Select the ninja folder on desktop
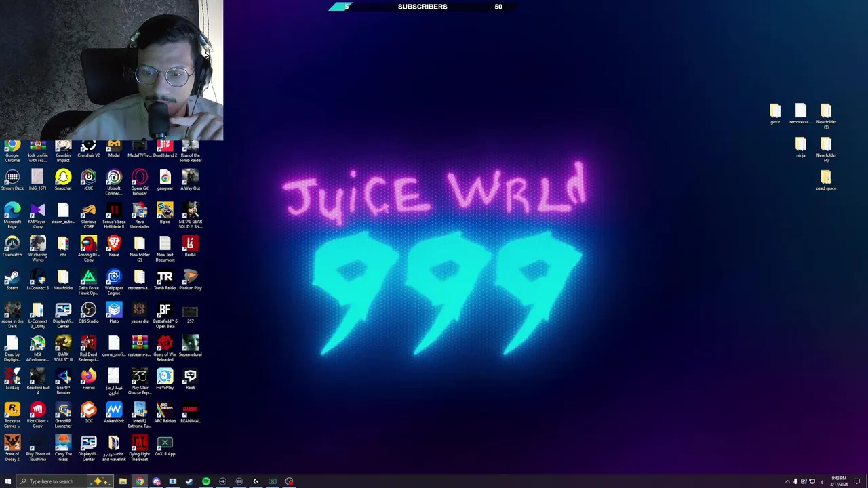This screenshot has height=488, width=868. pos(801,147)
